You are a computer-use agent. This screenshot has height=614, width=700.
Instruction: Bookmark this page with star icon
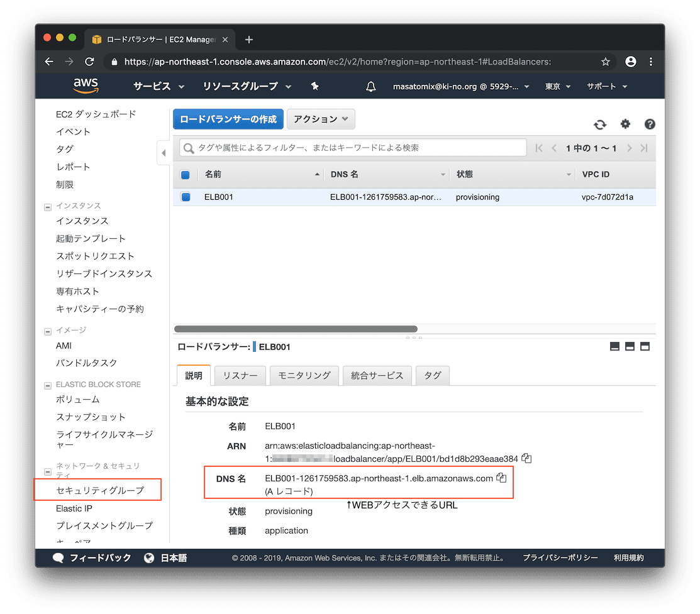point(606,62)
